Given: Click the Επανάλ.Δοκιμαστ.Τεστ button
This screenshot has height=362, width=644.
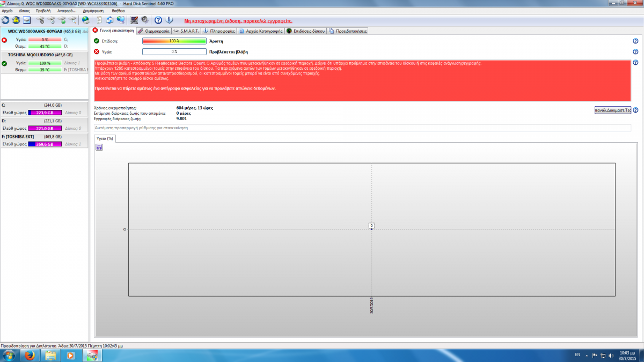Looking at the screenshot, I should 612,110.
